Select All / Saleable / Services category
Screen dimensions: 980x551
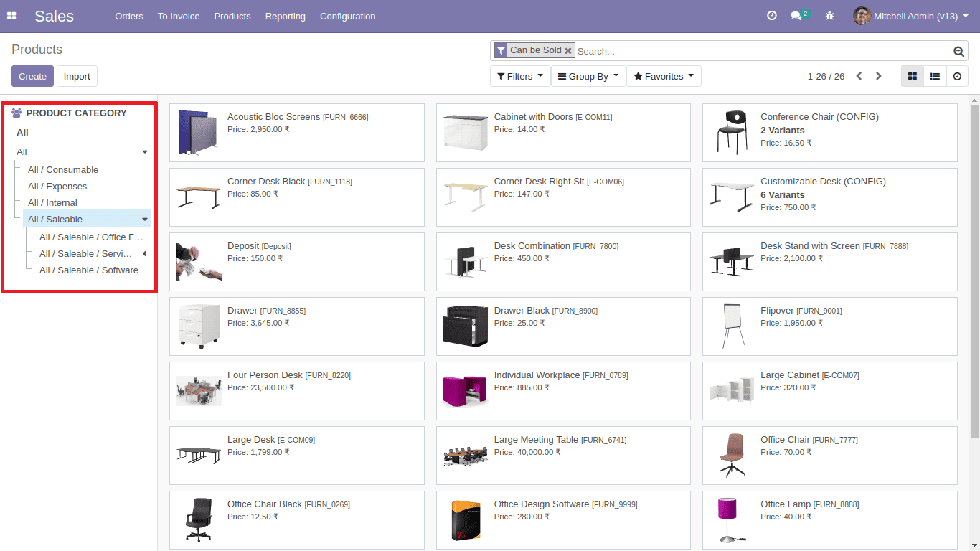tap(86, 254)
